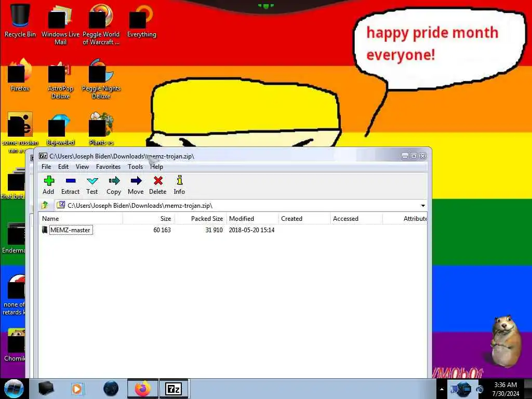Viewport: 532px width, 399px height.
Task: Switch to Firefox in the taskbar
Action: point(142,389)
